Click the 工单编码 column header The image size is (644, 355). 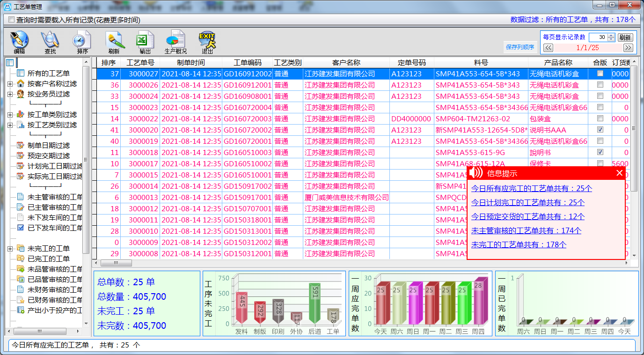pos(248,62)
